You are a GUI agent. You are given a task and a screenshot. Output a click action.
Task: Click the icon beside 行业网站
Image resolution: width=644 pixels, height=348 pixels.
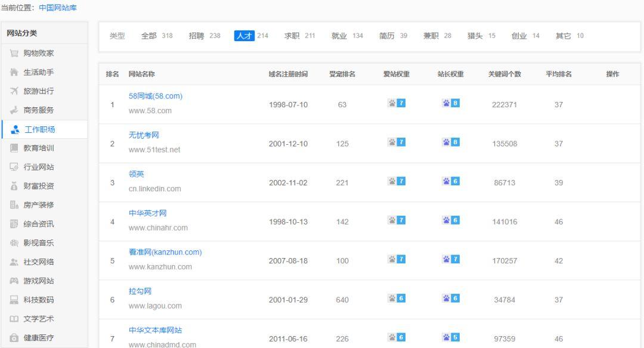(x=14, y=167)
